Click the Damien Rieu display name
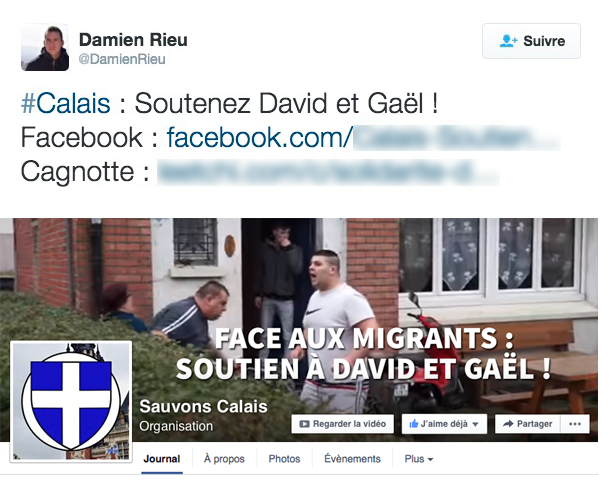This screenshot has height=491, width=610. pyautogui.click(x=133, y=40)
